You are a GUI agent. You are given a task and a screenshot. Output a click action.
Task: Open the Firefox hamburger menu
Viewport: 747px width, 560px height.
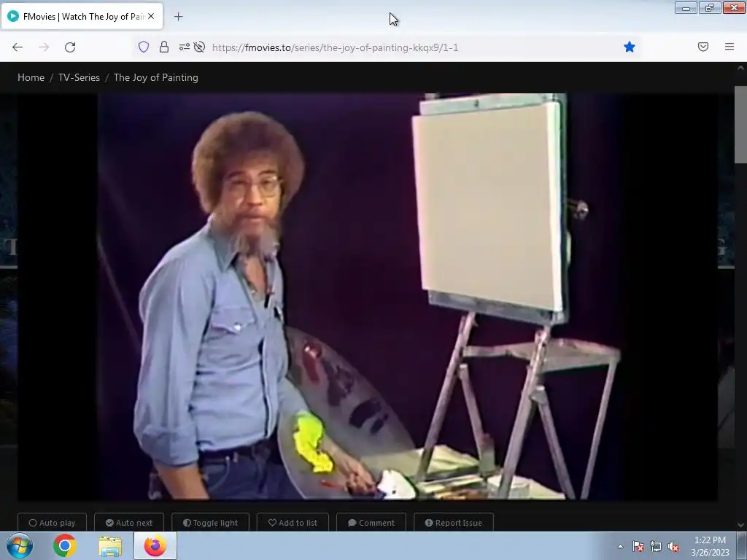[729, 47]
